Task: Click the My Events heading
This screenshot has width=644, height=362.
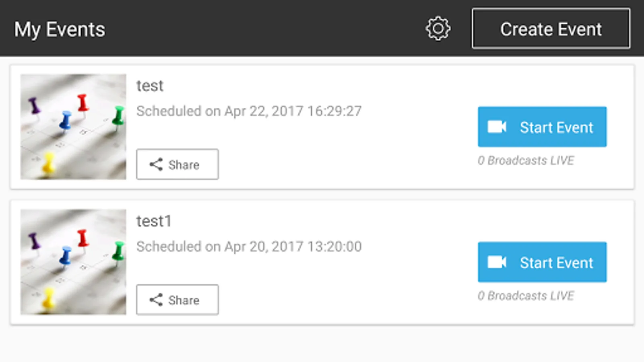Action: [x=60, y=29]
